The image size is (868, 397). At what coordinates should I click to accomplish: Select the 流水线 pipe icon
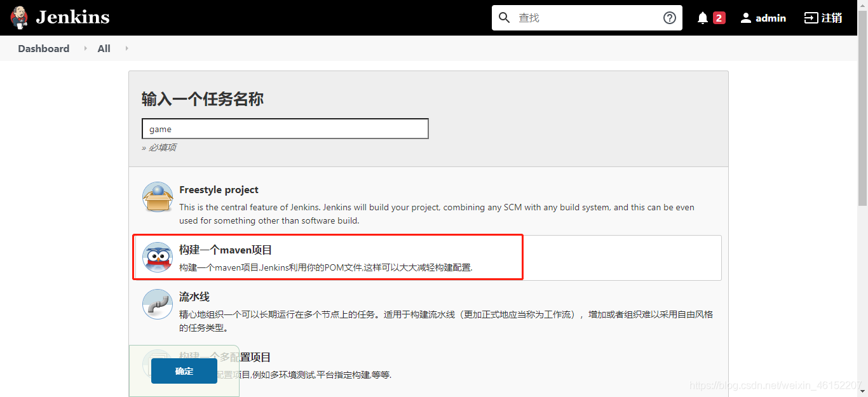pos(158,304)
